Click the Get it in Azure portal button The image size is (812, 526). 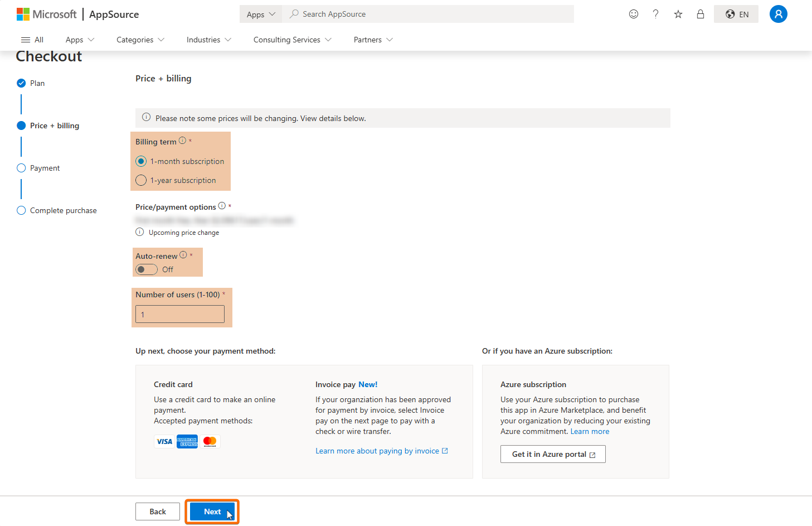(x=553, y=454)
